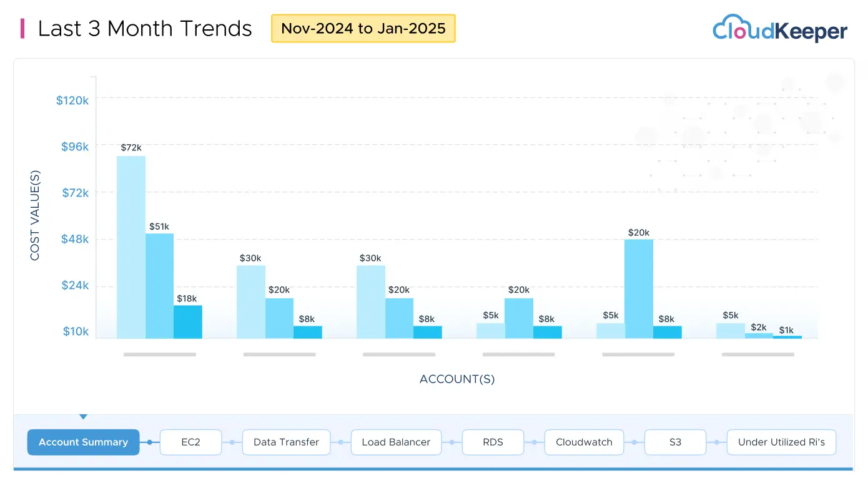Click the connector dot after Cloudwatch
The width and height of the screenshot is (868, 483).
[634, 442]
